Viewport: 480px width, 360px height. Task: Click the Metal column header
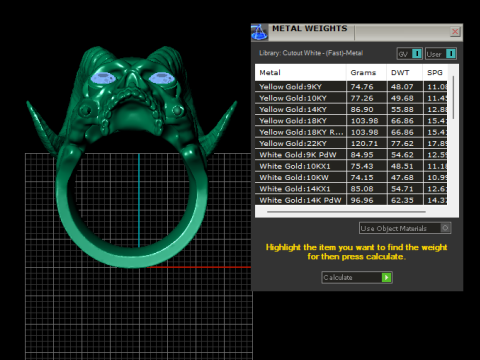[x=301, y=72]
